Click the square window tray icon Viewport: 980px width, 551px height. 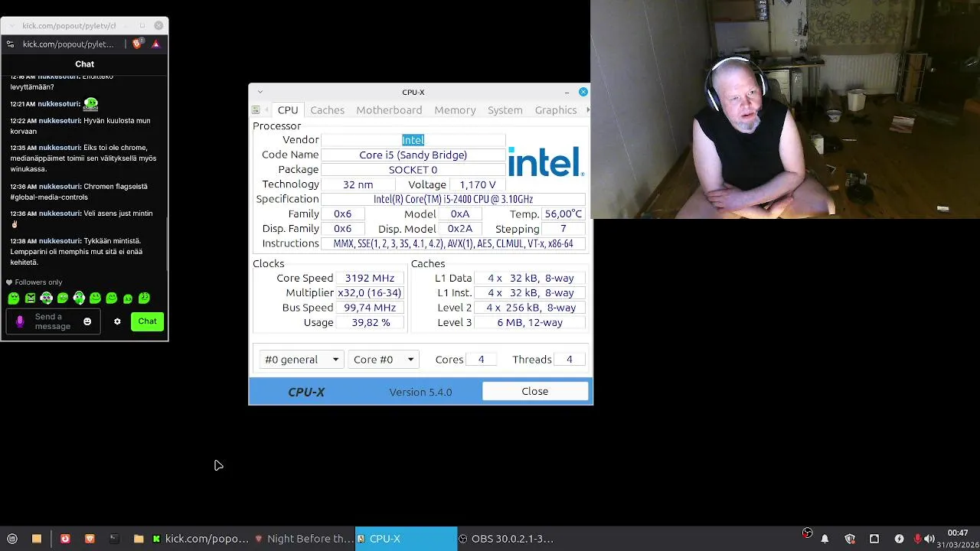(874, 539)
